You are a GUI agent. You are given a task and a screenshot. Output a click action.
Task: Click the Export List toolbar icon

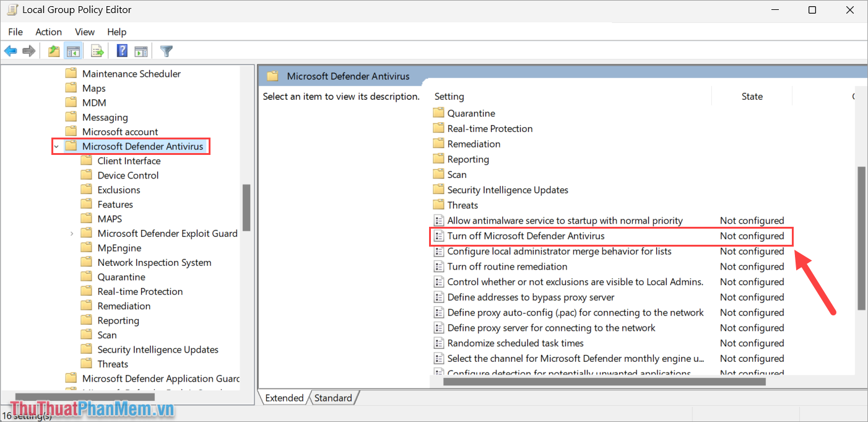click(97, 50)
